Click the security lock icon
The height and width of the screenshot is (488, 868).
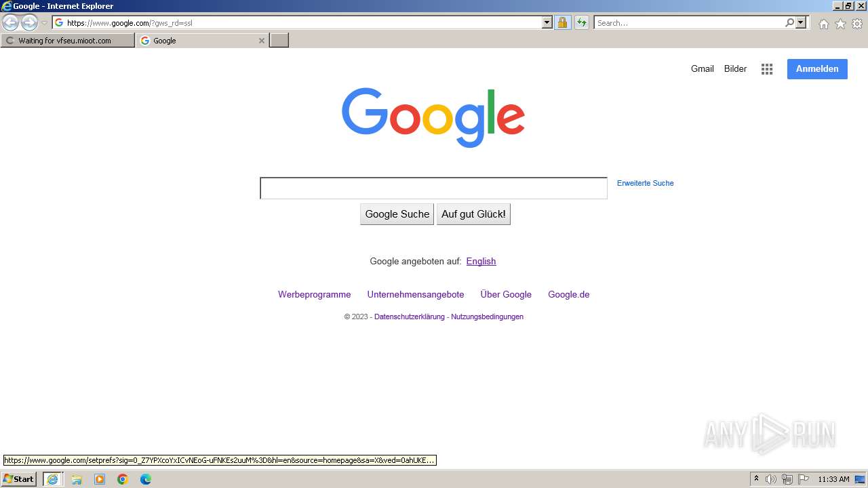(x=562, y=22)
